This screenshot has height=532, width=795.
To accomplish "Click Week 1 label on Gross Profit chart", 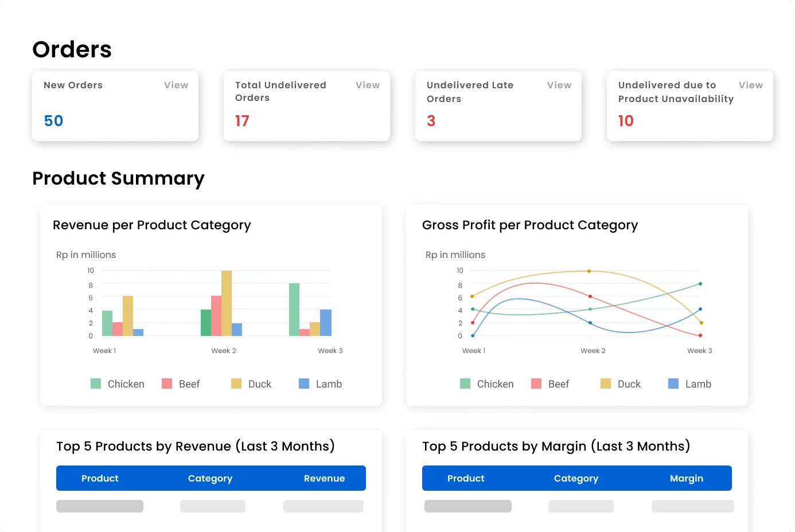I will 474,351.
